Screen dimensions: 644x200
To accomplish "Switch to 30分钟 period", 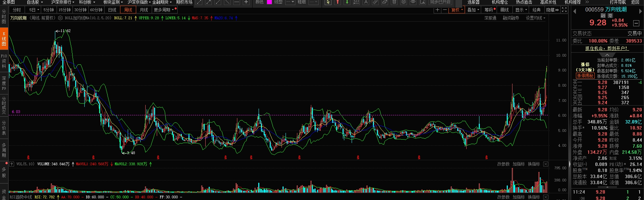I will (80, 10).
